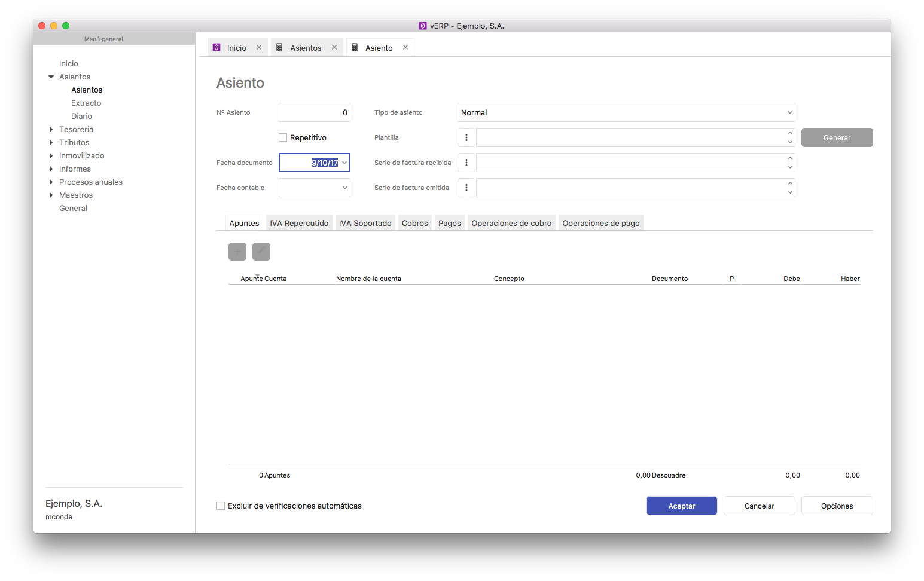This screenshot has height=581, width=924.
Task: Click the Nº Asiento input field
Action: [x=314, y=112]
